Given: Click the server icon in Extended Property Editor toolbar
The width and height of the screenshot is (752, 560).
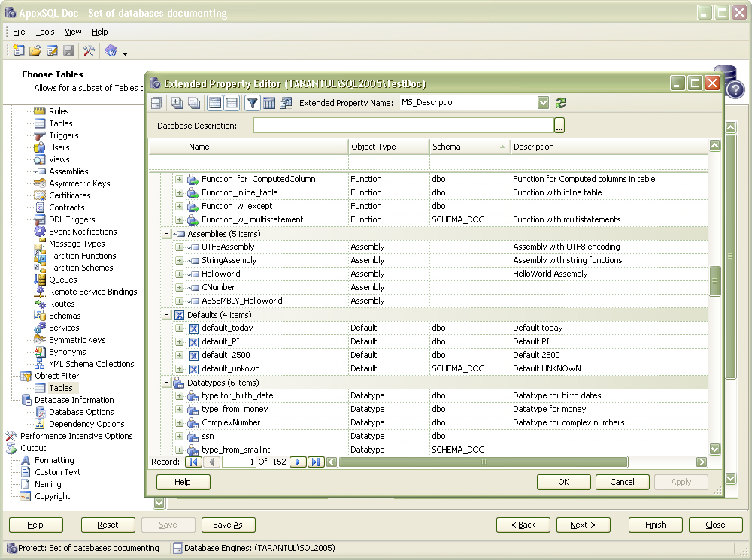Looking at the screenshot, I should point(156,102).
